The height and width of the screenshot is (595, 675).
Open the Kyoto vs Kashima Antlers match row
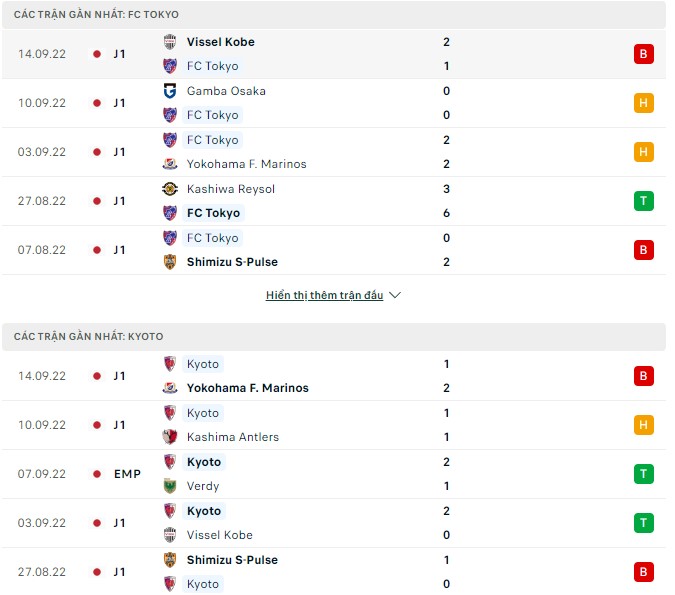pos(330,425)
